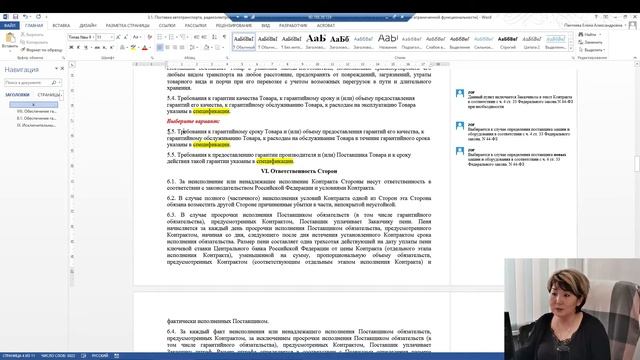The image size is (640, 360).
Task: Click the Shrink Font icon
Action: pyautogui.click(x=125, y=37)
